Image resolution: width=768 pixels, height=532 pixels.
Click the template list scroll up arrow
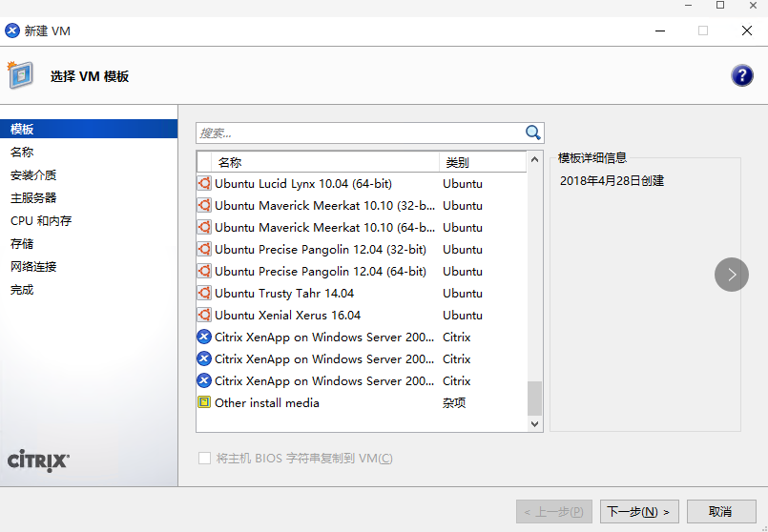click(x=535, y=159)
